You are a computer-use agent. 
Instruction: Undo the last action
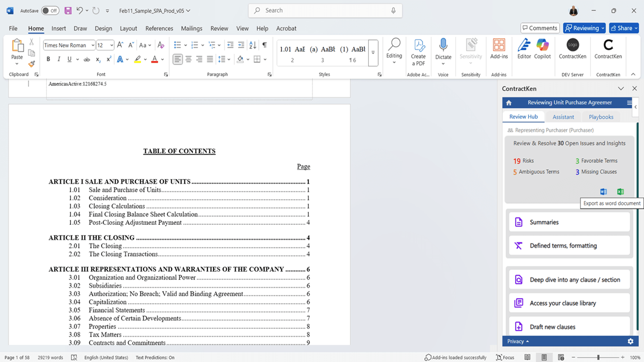click(80, 10)
